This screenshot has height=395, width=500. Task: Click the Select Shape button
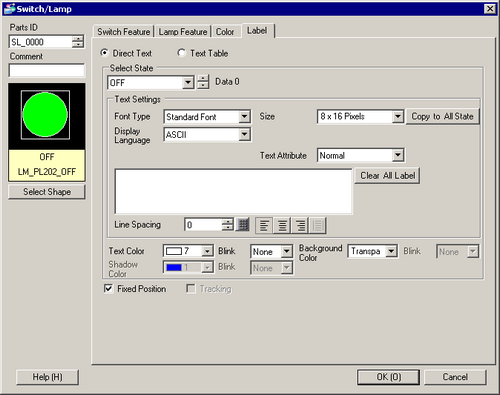pos(47,192)
